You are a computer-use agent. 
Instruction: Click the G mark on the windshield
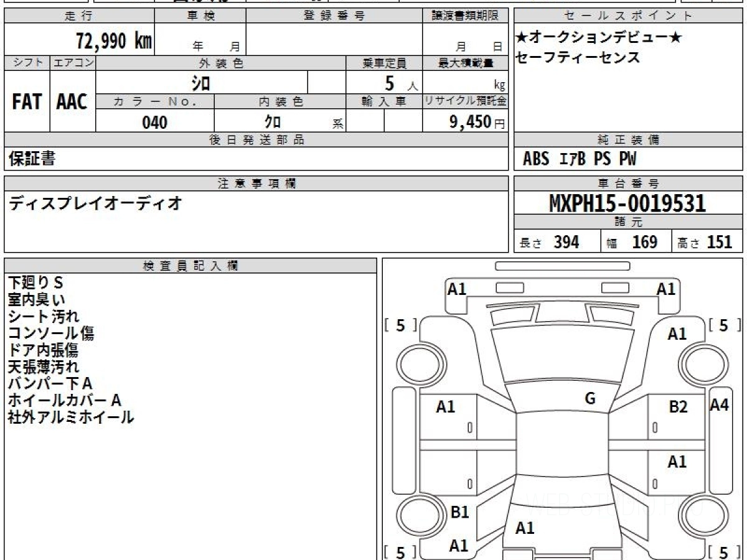click(590, 399)
